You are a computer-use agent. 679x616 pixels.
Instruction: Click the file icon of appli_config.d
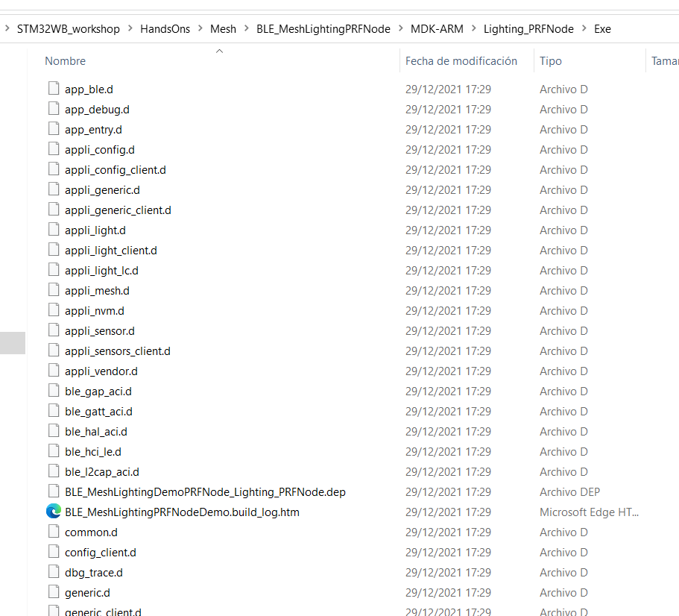click(x=53, y=149)
